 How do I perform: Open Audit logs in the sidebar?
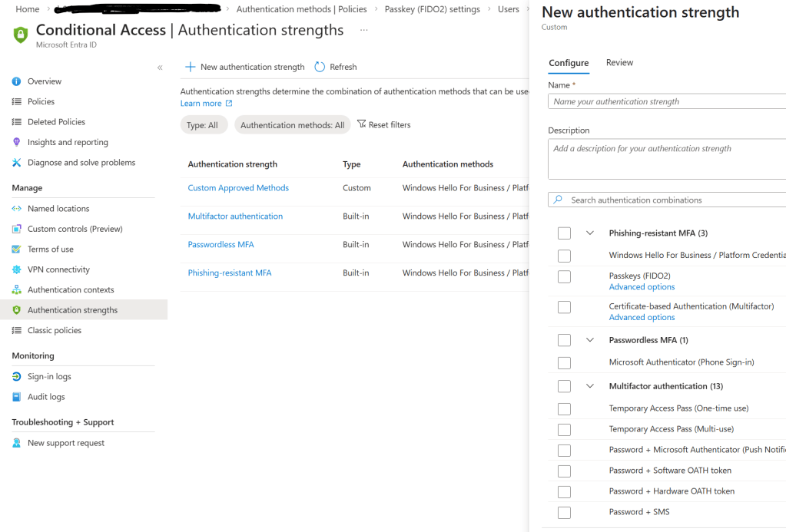(x=46, y=397)
